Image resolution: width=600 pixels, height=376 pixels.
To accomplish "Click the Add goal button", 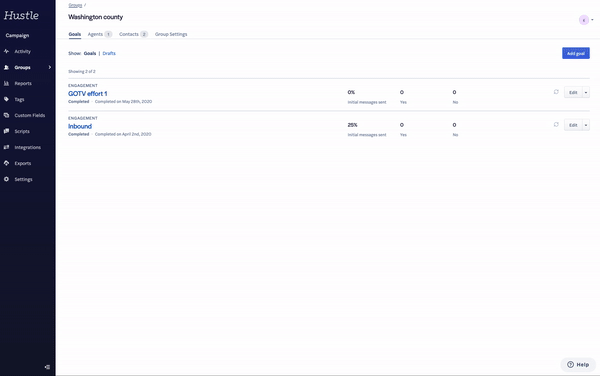I will click(576, 54).
